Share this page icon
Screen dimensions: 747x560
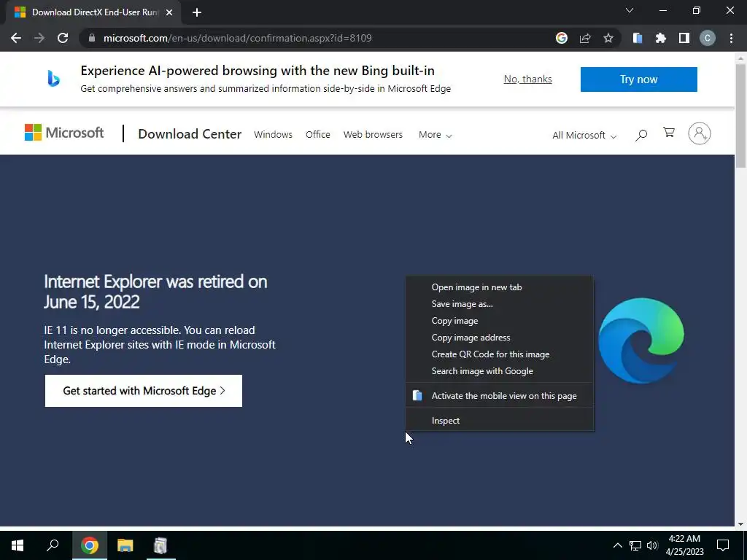585,38
